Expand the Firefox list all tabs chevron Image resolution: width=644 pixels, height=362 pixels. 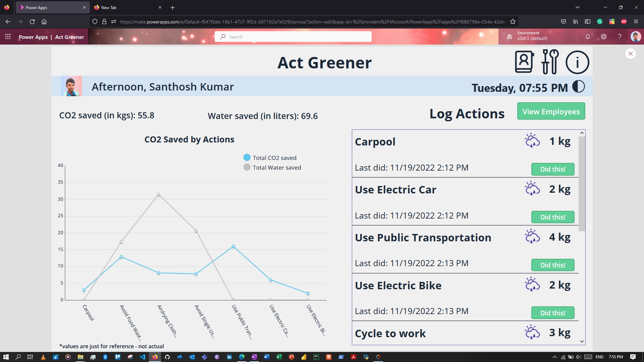(x=578, y=7)
